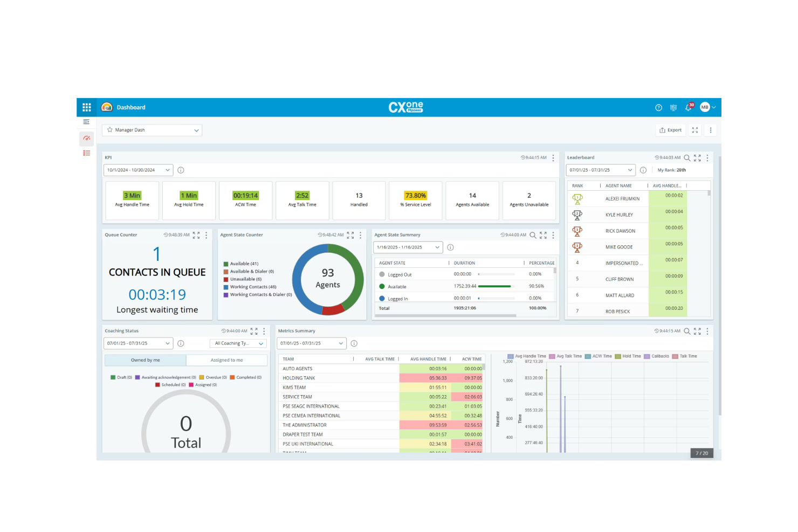
Task: Expand the Agent State Summary widget to fullscreen
Action: [x=543, y=234]
